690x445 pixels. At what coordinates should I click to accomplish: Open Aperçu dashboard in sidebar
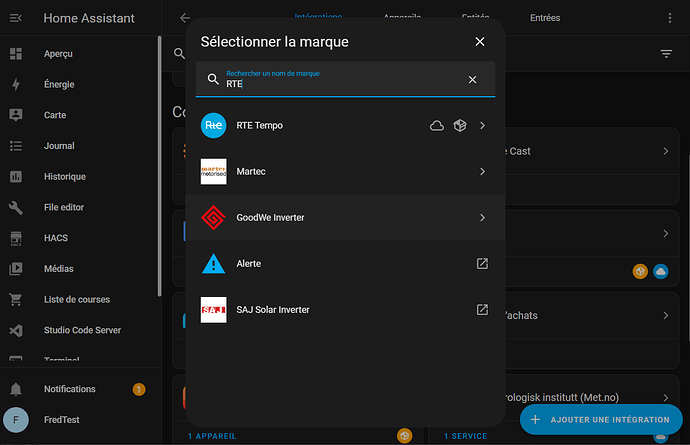pyautogui.click(x=81, y=54)
